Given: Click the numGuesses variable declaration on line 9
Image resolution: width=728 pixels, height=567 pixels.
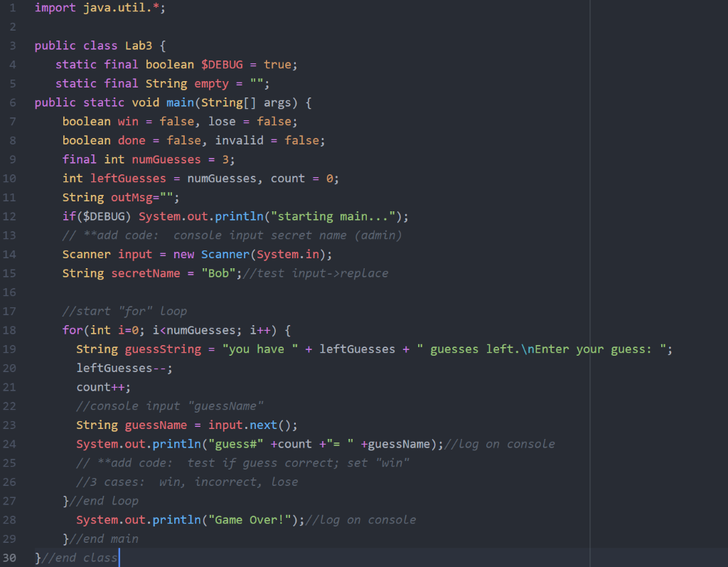Looking at the screenshot, I should [x=166, y=159].
